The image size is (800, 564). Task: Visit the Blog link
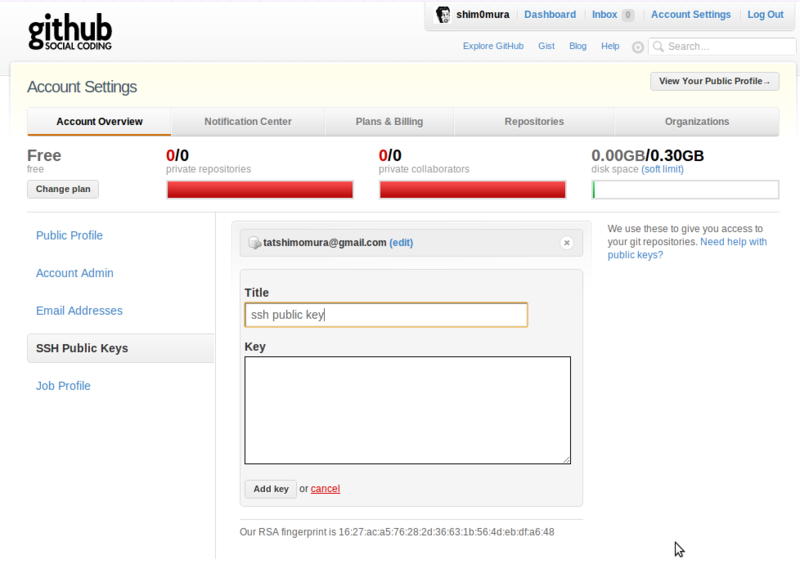point(578,46)
